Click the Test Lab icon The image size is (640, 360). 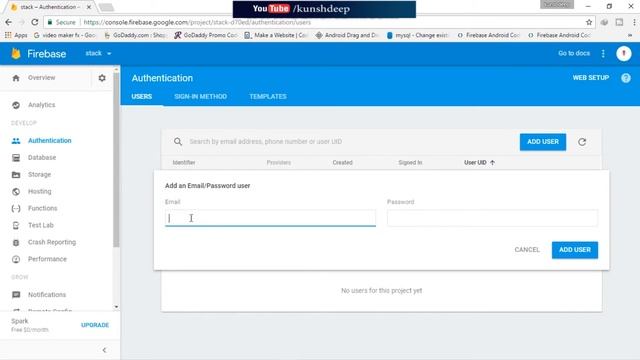[16, 225]
